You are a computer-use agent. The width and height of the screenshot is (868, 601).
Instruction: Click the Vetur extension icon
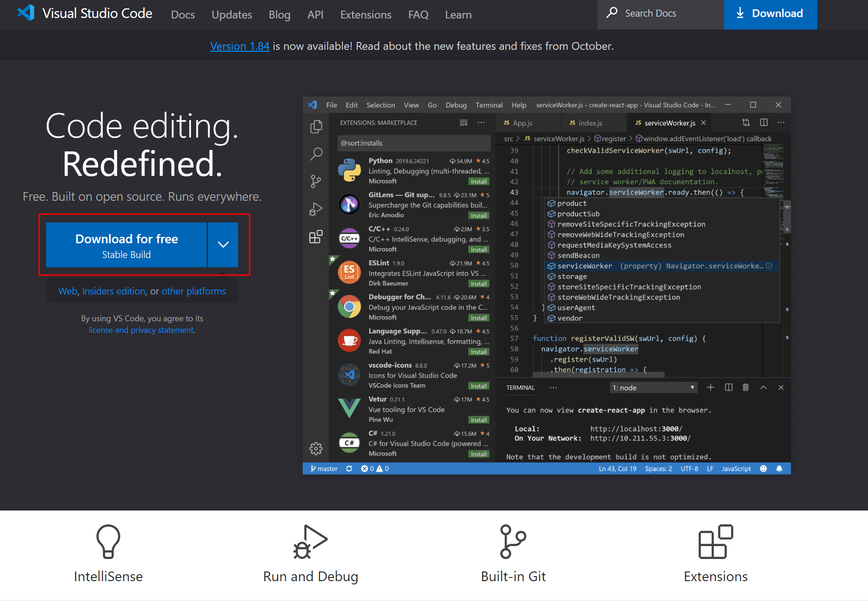pyautogui.click(x=349, y=408)
